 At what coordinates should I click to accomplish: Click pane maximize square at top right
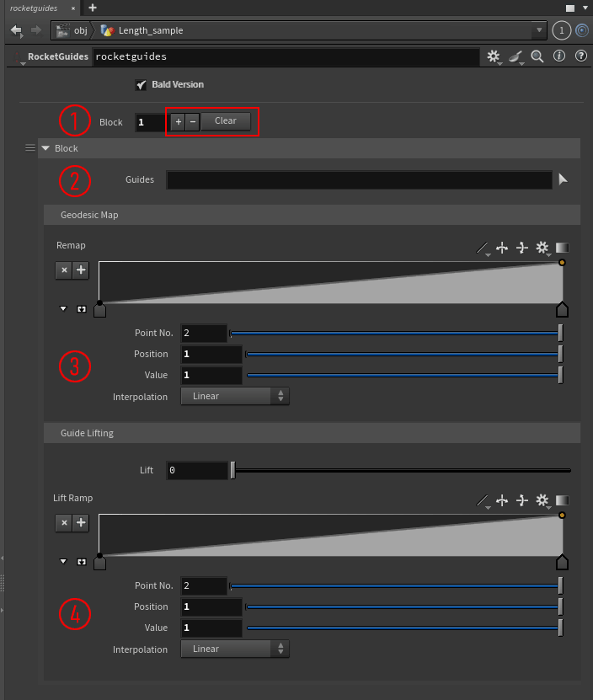tap(570, 8)
